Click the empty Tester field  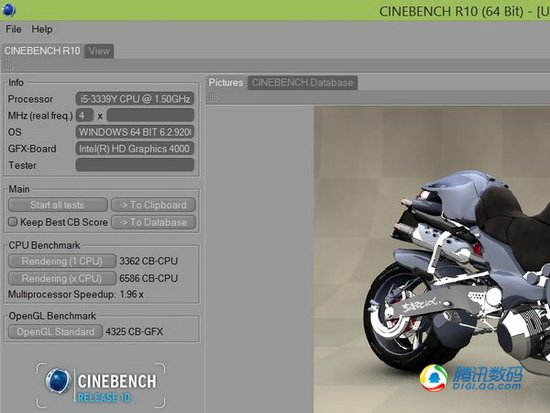tap(135, 165)
